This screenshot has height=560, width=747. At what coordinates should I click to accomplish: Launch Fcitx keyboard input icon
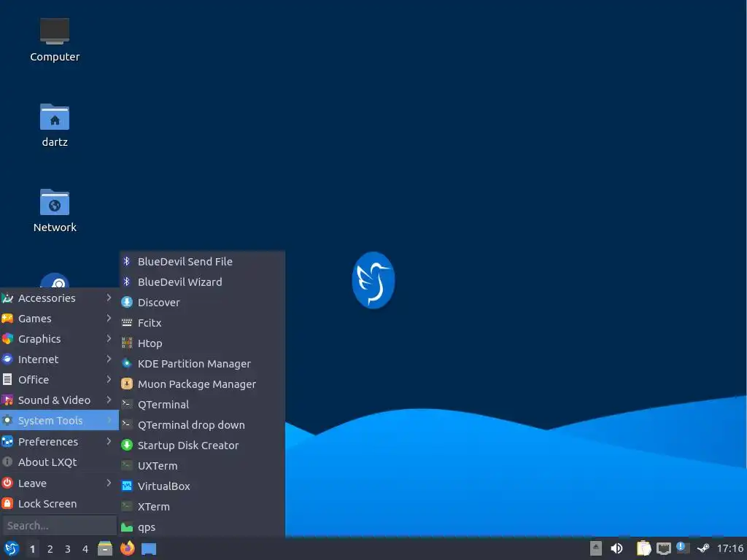coord(127,323)
